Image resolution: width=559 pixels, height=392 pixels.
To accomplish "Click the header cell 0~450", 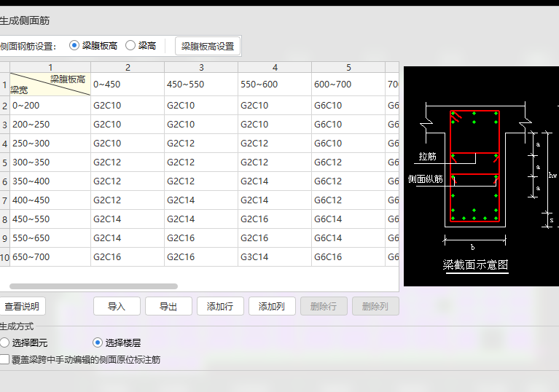I will pos(128,84).
